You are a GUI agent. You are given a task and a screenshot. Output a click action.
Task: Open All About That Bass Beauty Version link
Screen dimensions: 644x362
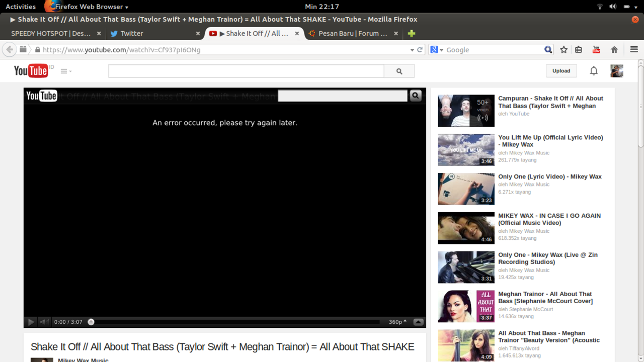[x=549, y=337]
